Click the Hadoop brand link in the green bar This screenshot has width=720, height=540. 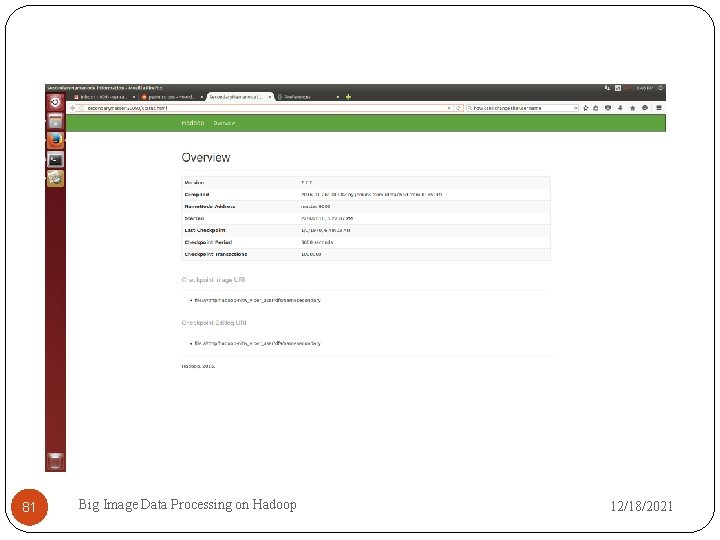coord(192,123)
